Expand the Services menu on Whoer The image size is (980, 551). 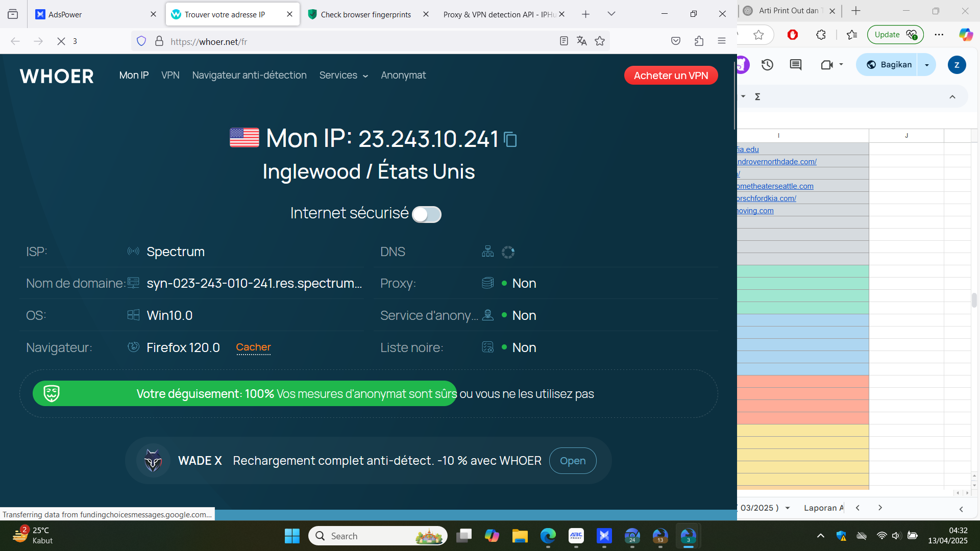(x=344, y=76)
